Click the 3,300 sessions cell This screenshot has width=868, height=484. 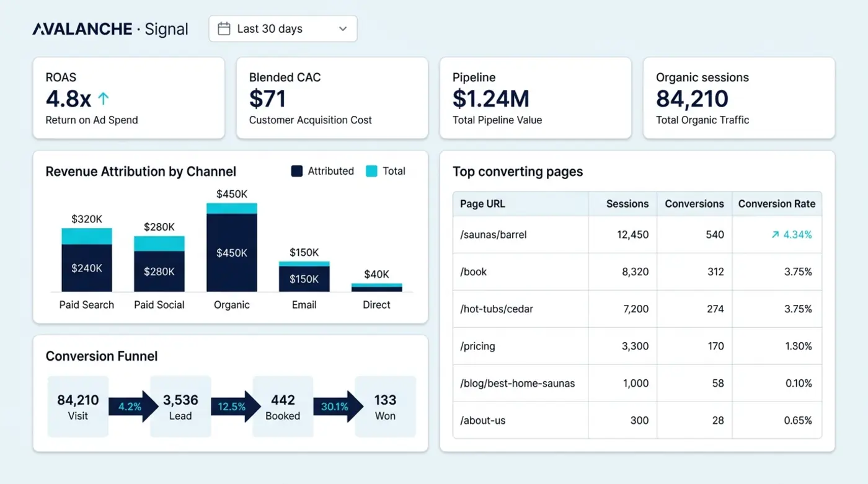[x=622, y=346]
